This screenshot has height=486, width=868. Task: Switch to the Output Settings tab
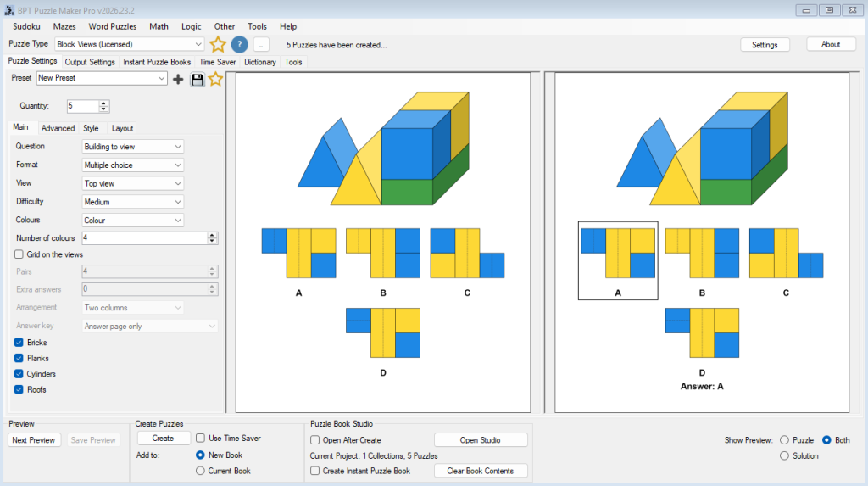pyautogui.click(x=90, y=62)
